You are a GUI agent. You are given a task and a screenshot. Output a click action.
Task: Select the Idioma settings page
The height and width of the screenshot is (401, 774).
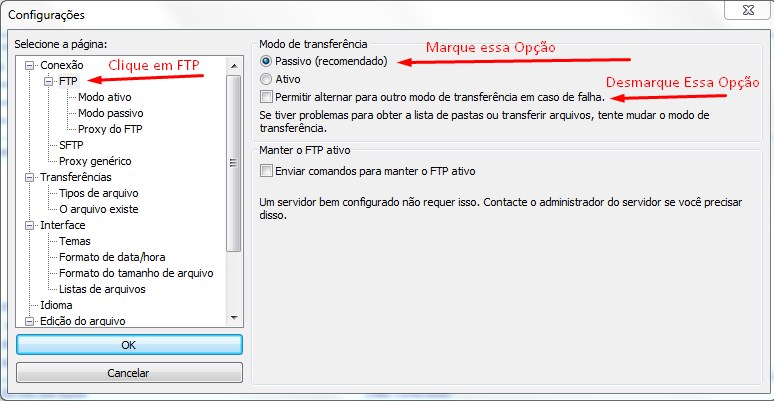[x=56, y=305]
